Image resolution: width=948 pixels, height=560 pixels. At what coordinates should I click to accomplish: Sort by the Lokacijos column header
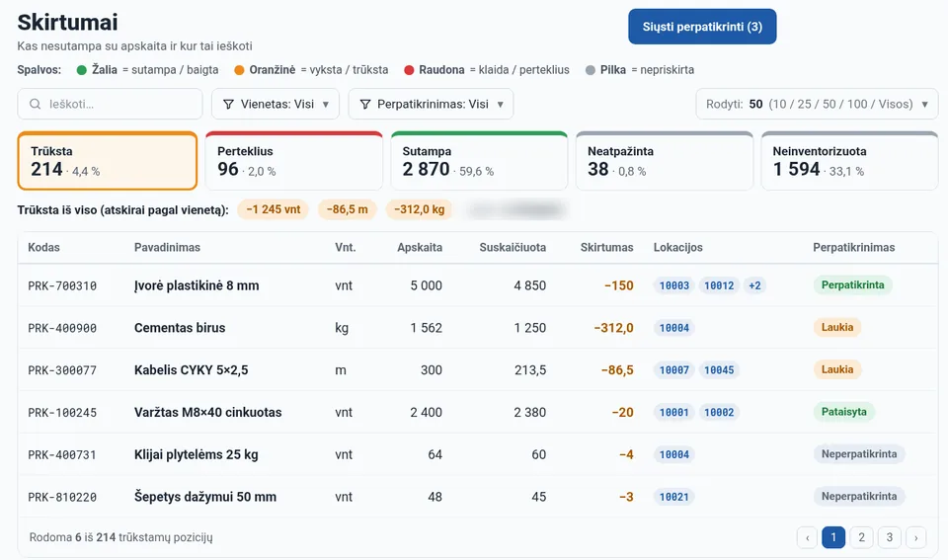[x=677, y=247]
